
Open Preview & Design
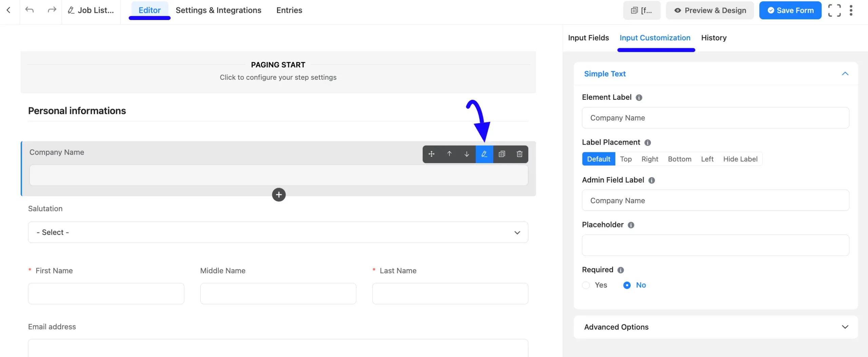pos(710,10)
